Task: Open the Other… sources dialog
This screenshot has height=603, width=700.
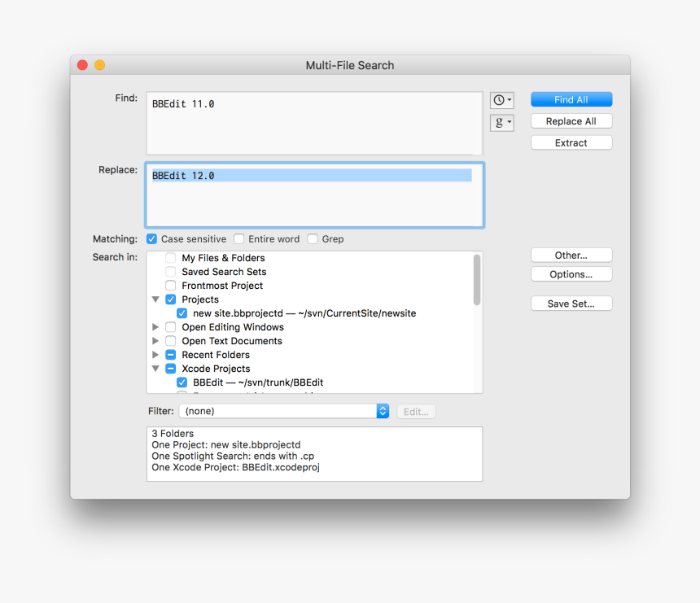Action: coord(571,255)
